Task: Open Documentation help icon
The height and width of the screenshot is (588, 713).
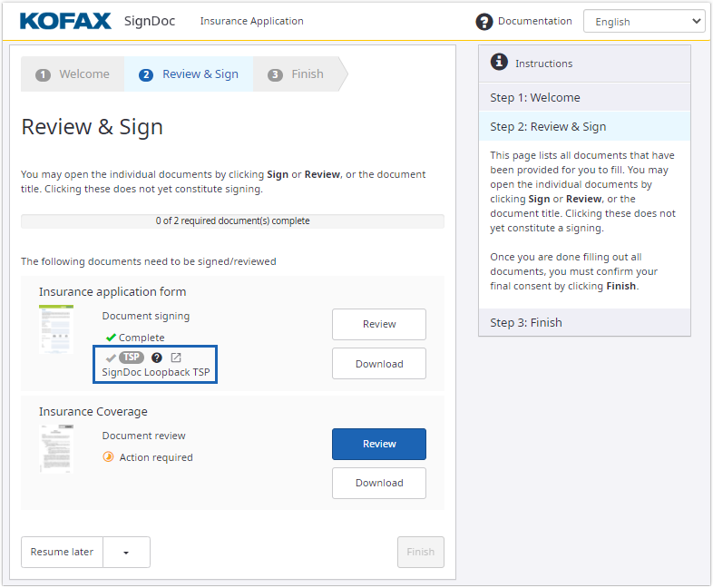Action: tap(484, 22)
